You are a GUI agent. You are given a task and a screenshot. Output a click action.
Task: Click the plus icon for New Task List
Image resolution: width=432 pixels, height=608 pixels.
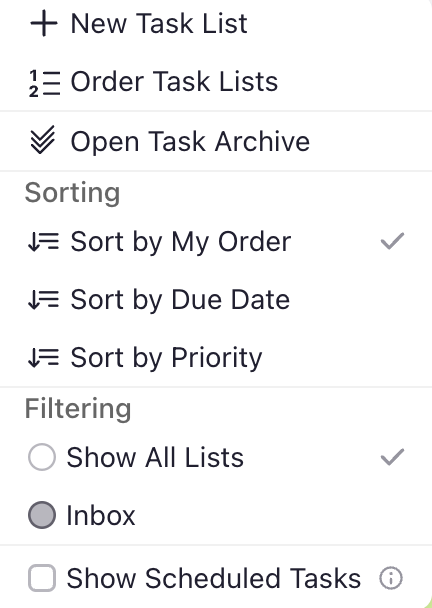click(44, 23)
